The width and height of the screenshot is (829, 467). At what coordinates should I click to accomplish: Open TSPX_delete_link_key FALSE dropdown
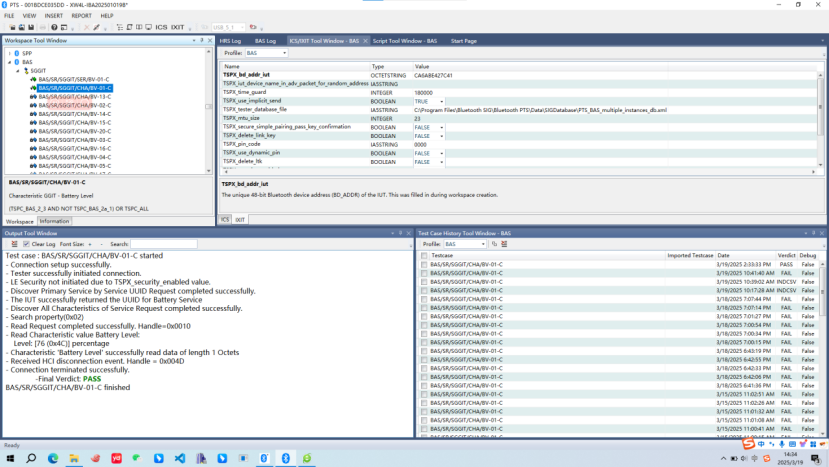(441, 136)
